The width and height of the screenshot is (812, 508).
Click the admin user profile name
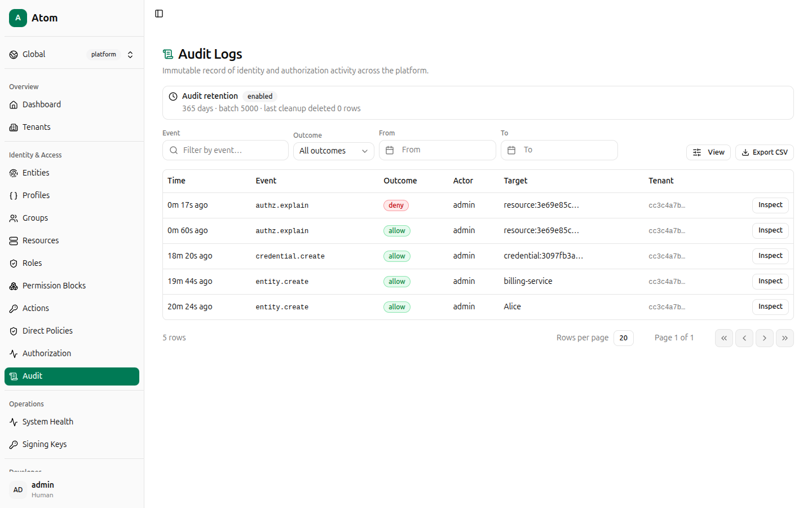(x=43, y=485)
